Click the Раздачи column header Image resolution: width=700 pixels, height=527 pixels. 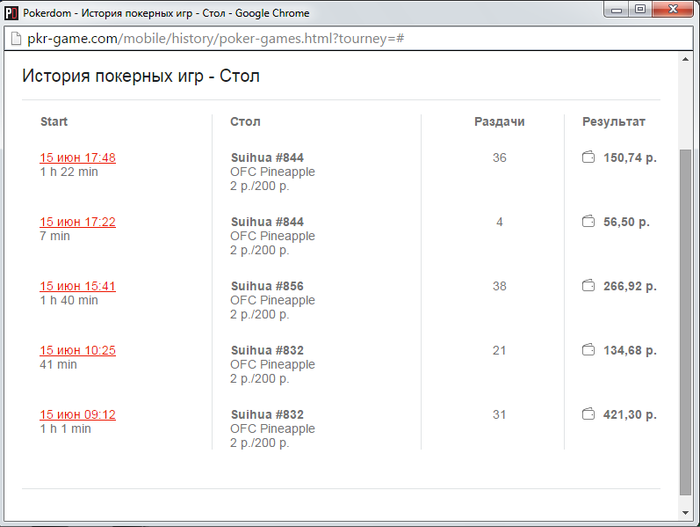coord(499,122)
